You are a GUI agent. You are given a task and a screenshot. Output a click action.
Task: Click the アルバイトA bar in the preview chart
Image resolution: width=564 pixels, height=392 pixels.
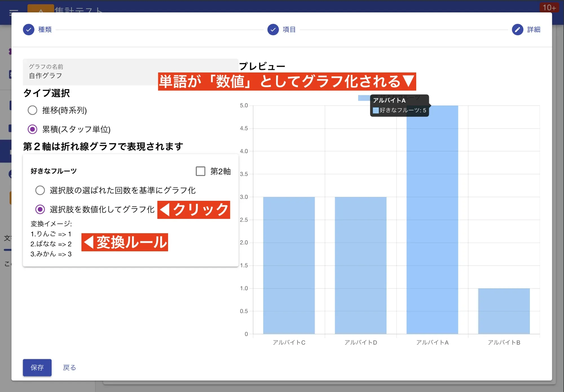click(x=432, y=226)
